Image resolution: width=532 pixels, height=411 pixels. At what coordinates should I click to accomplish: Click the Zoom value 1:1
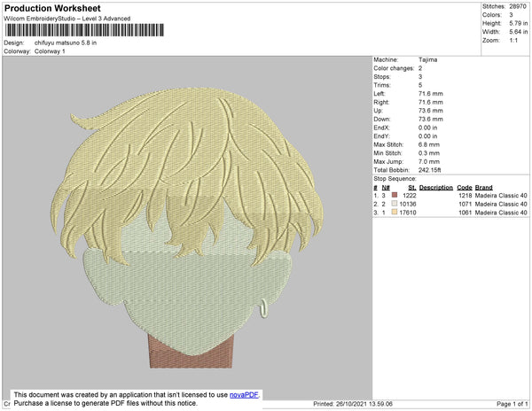[513, 41]
